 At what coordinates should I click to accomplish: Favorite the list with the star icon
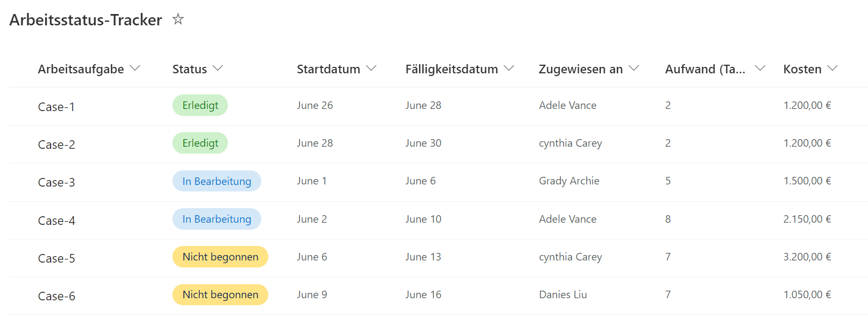pyautogui.click(x=178, y=19)
